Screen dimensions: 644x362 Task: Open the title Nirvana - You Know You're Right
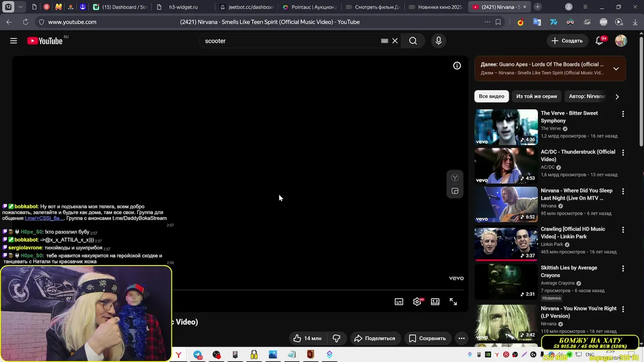coord(579,312)
